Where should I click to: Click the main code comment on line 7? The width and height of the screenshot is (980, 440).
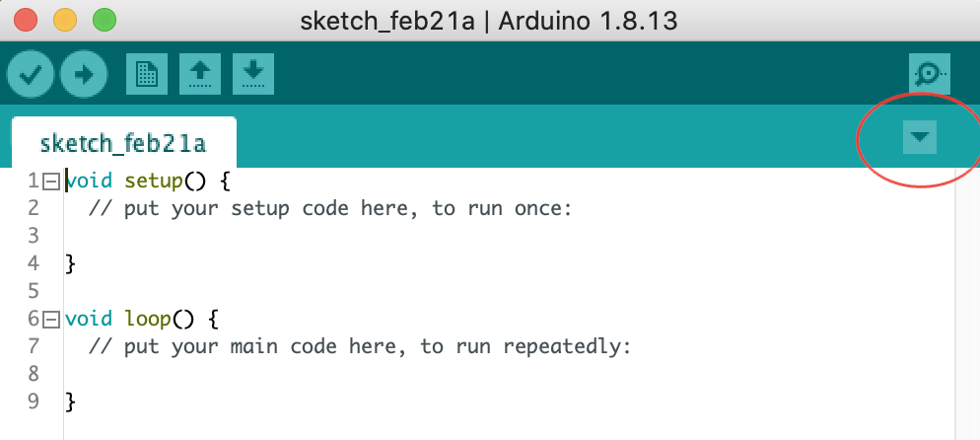point(360,346)
